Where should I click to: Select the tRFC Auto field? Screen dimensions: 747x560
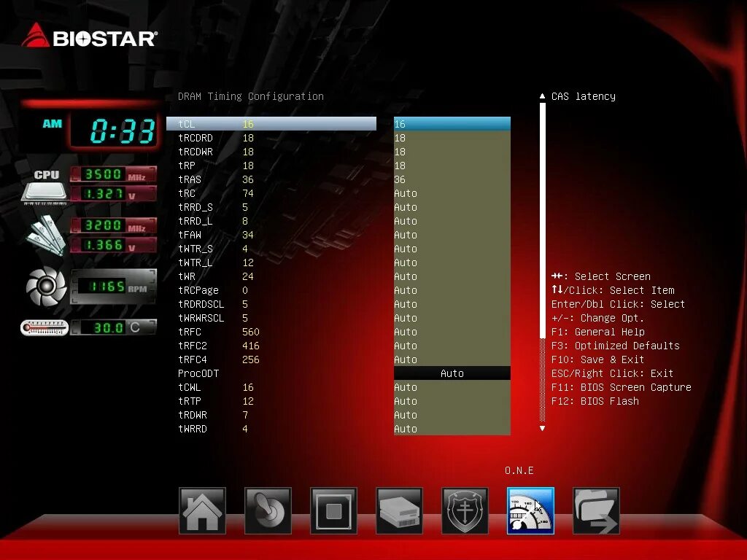pos(452,332)
